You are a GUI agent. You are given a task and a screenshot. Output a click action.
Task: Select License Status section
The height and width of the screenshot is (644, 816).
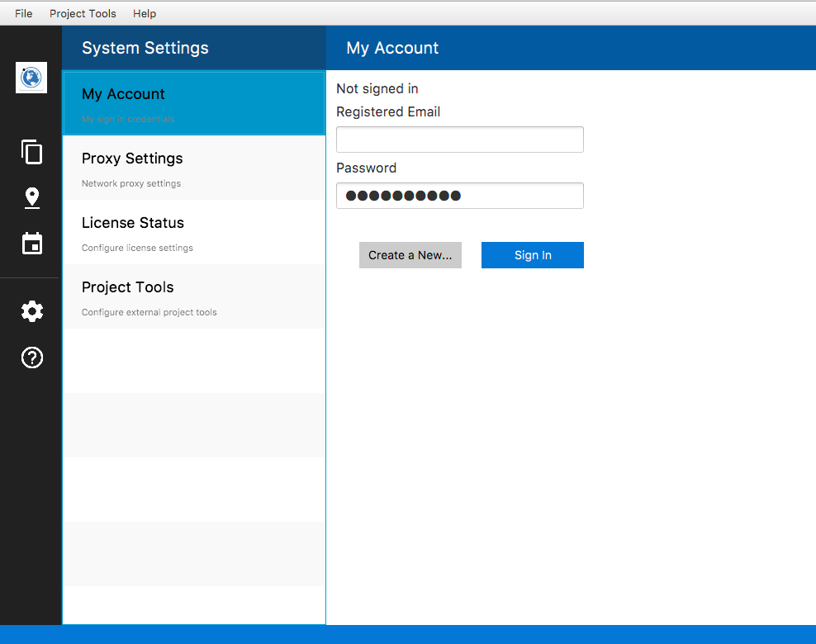pyautogui.click(x=194, y=232)
